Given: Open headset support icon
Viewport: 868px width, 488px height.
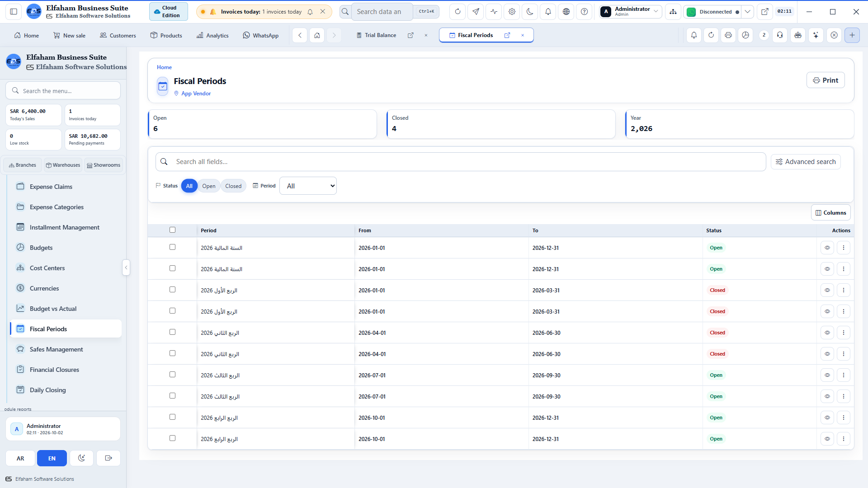Looking at the screenshot, I should [x=780, y=35].
